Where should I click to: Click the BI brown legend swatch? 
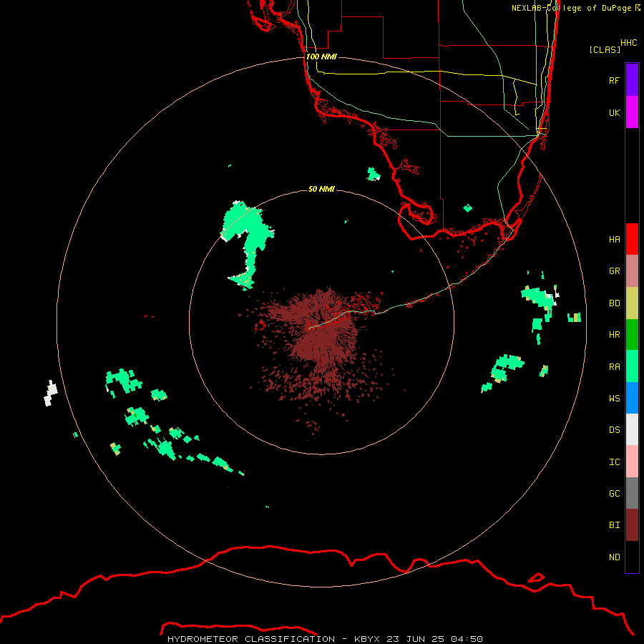[632, 525]
